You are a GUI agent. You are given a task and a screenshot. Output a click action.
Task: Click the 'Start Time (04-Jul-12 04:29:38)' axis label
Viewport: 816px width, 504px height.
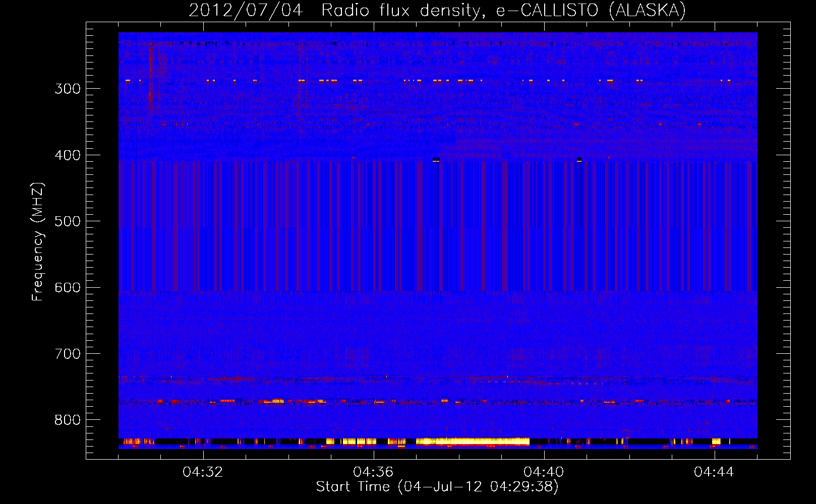437,487
